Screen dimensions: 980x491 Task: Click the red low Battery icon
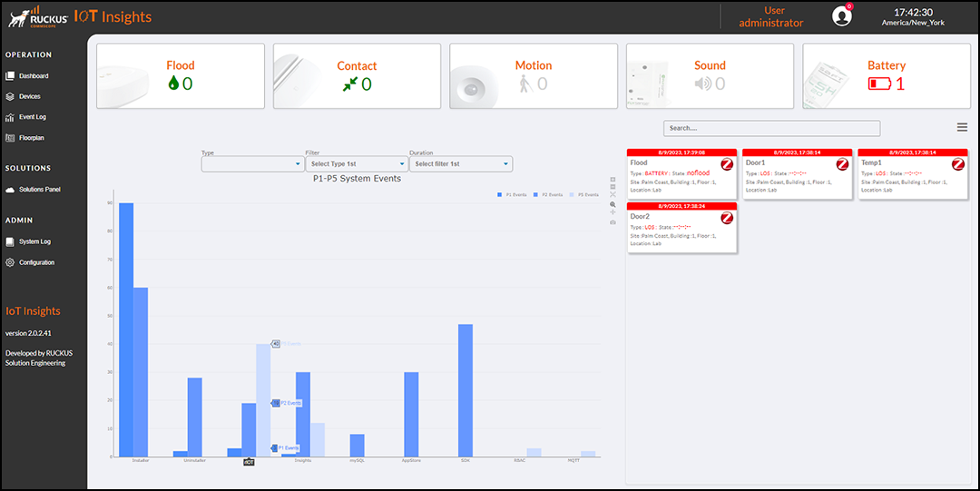(x=879, y=83)
